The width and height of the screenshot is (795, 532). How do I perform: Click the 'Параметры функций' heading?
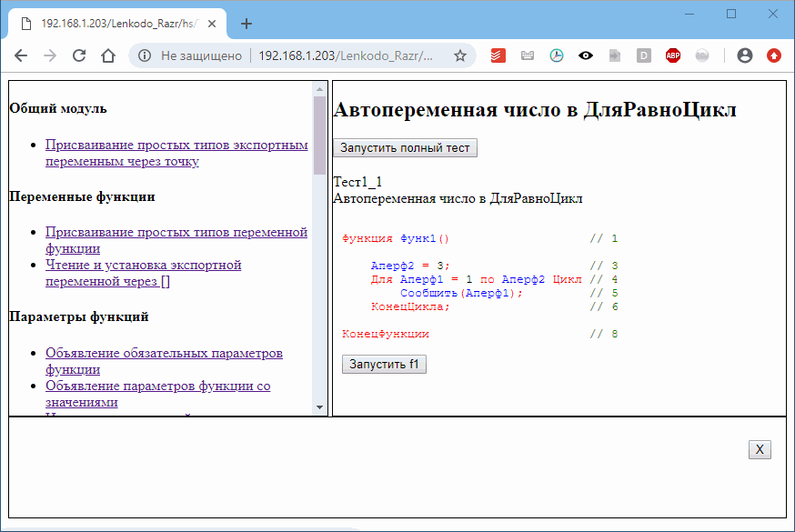79,316
